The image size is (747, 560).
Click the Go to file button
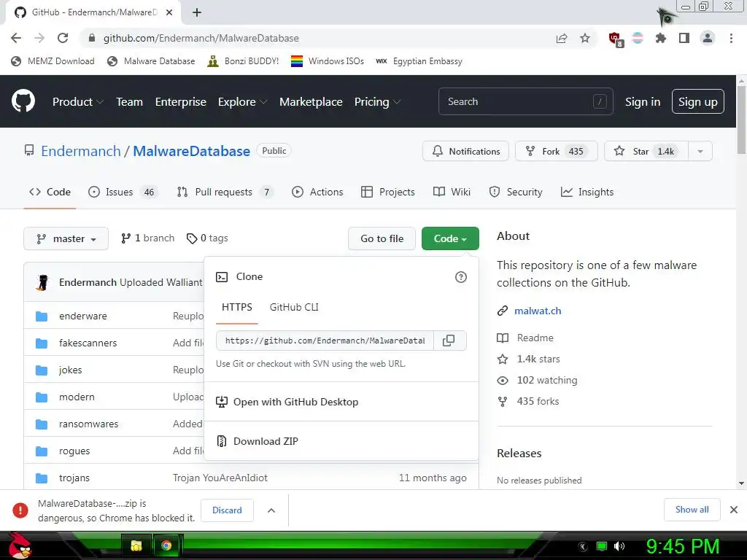pos(382,238)
